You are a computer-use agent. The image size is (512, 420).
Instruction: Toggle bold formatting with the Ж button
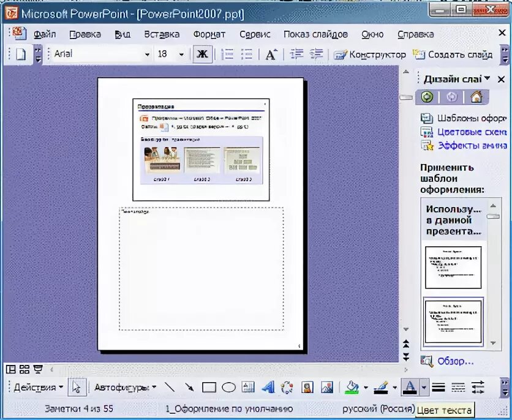tap(201, 54)
